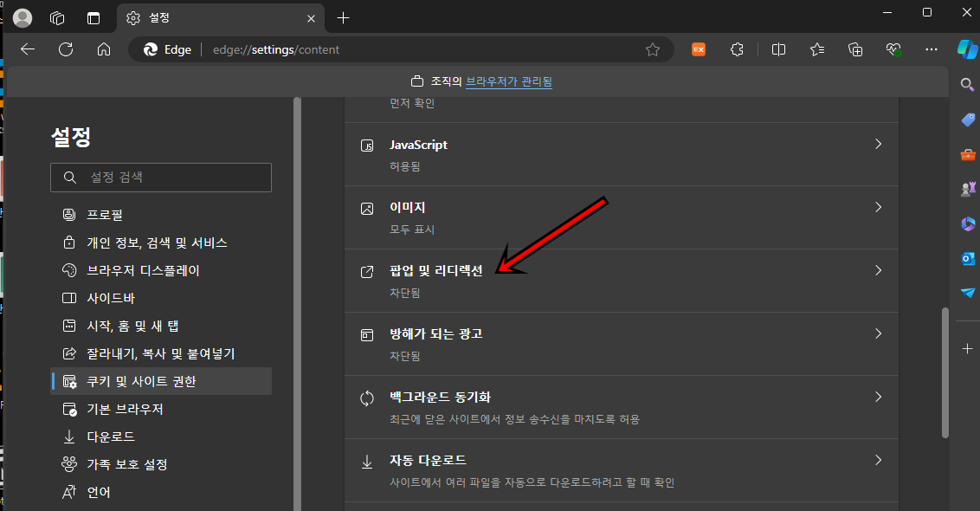Open the settings and more ellipsis menu

[x=932, y=49]
